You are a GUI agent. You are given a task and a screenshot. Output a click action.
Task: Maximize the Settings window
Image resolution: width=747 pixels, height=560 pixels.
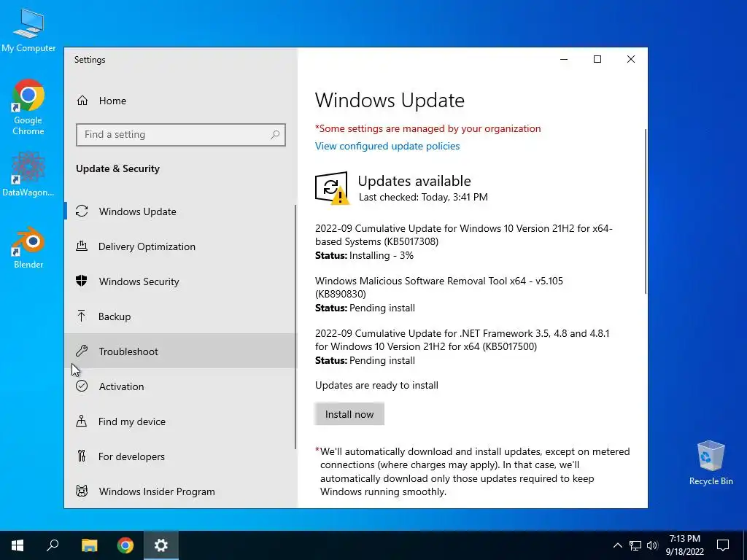coord(597,59)
